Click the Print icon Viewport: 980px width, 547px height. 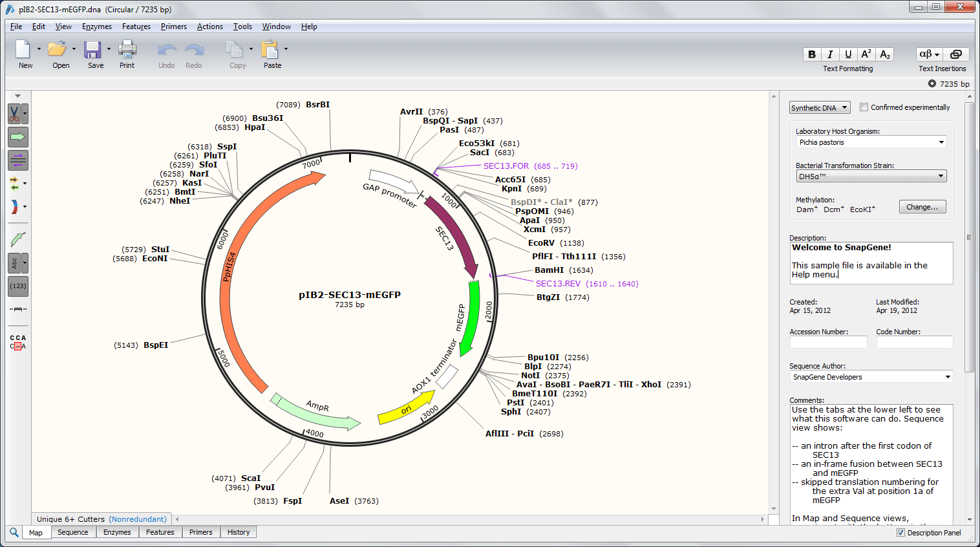tap(127, 49)
